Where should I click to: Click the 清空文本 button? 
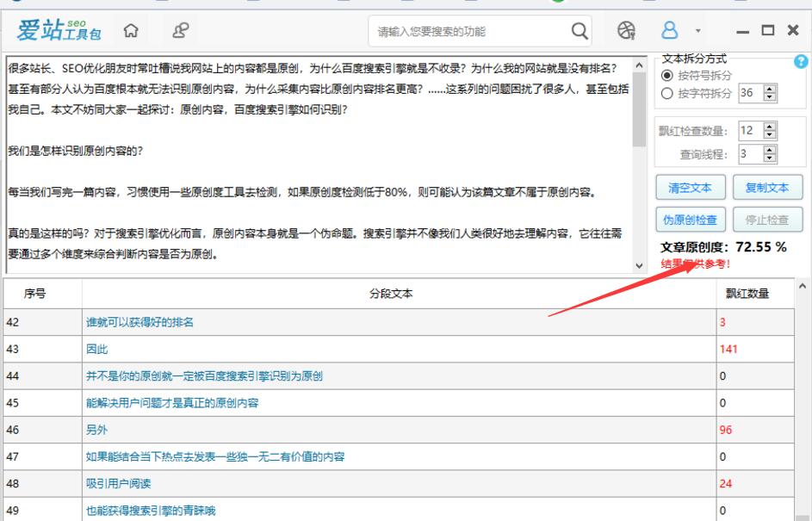(690, 188)
